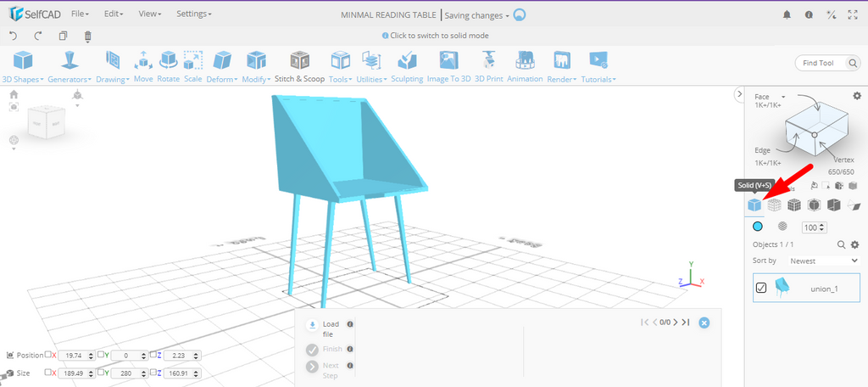
Task: Pick the solid blue color swatch
Action: (758, 227)
